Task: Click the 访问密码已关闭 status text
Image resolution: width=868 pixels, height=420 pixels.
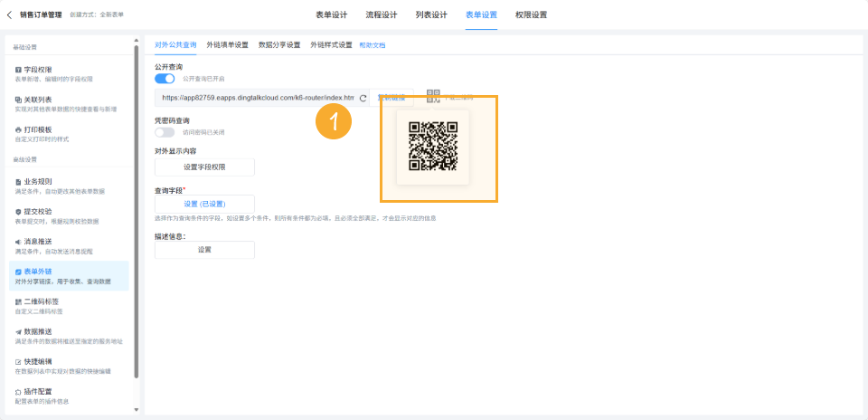Action: [x=203, y=132]
